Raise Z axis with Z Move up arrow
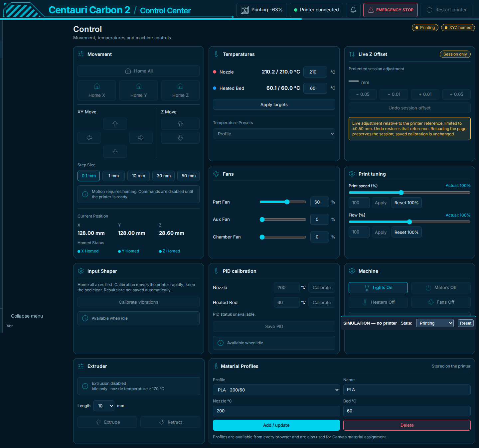The image size is (479, 448). click(x=180, y=124)
